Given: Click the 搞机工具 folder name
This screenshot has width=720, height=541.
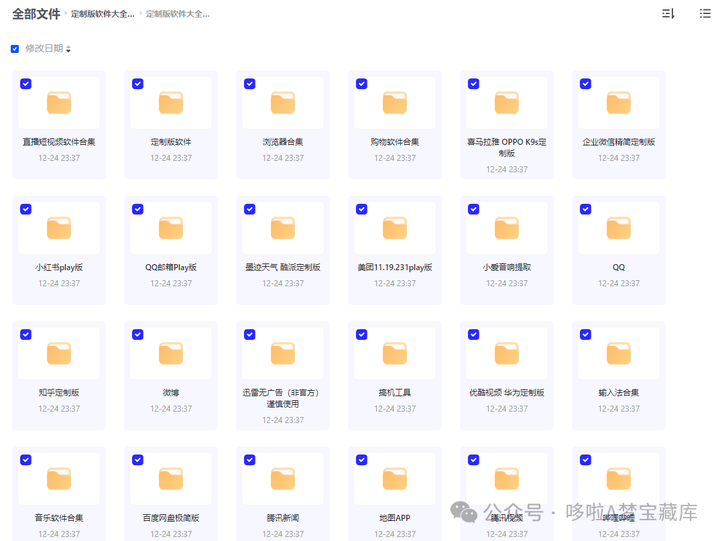Looking at the screenshot, I should (395, 393).
